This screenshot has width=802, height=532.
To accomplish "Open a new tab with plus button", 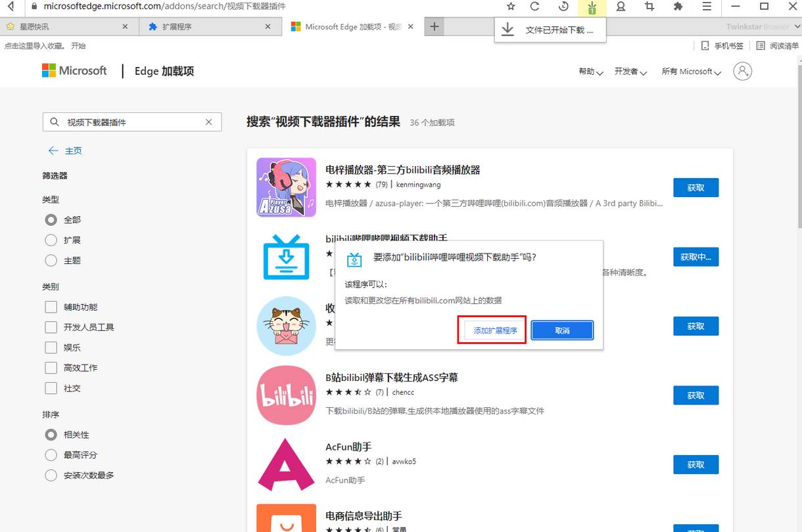I will (435, 26).
